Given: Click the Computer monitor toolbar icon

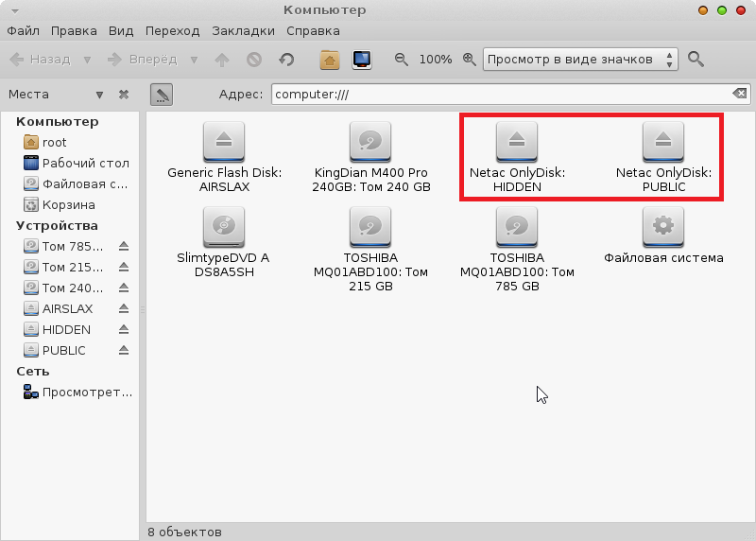Looking at the screenshot, I should click(x=362, y=60).
